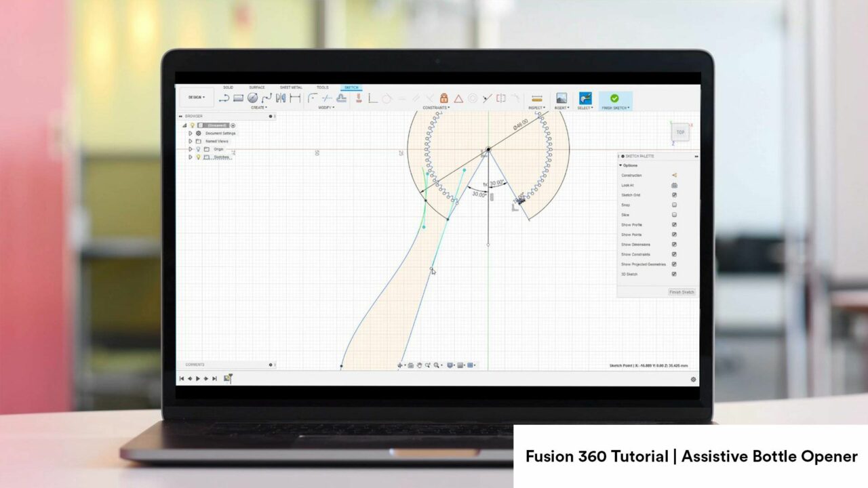Image resolution: width=868 pixels, height=488 pixels.
Task: Click the Finish Sketch button
Action: pos(613,98)
